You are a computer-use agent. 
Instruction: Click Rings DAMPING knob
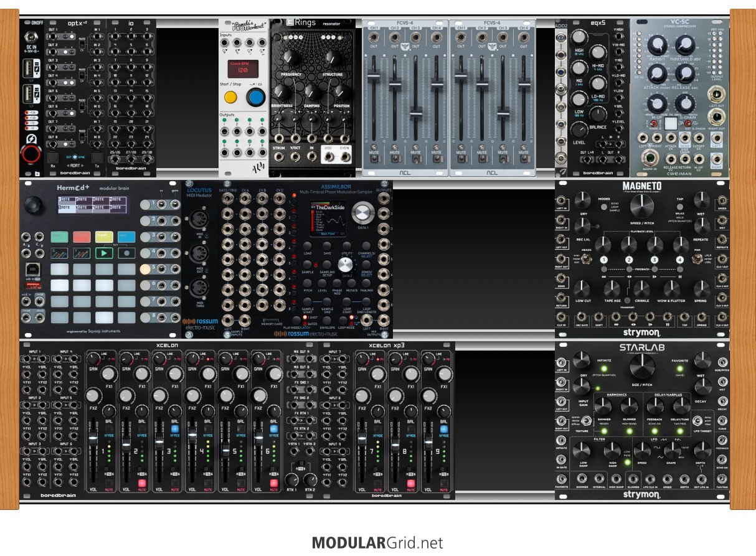pyautogui.click(x=312, y=92)
